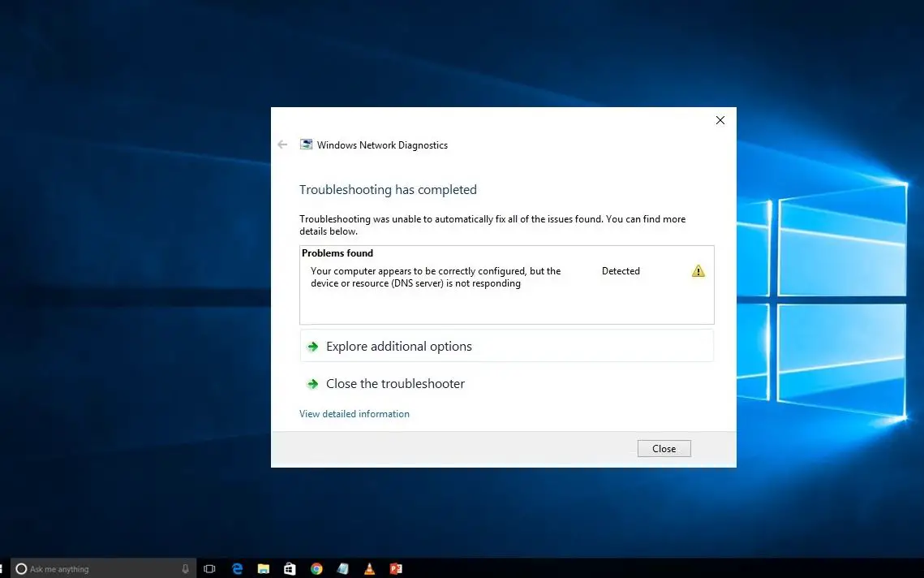Click the Problems found heading
924x578 pixels.
337,253
